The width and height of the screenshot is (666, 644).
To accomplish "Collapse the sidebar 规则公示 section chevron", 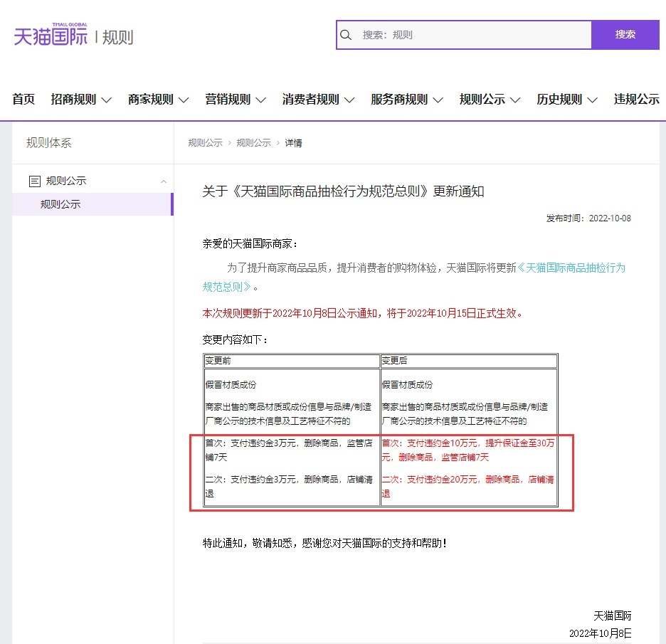I will (x=164, y=182).
